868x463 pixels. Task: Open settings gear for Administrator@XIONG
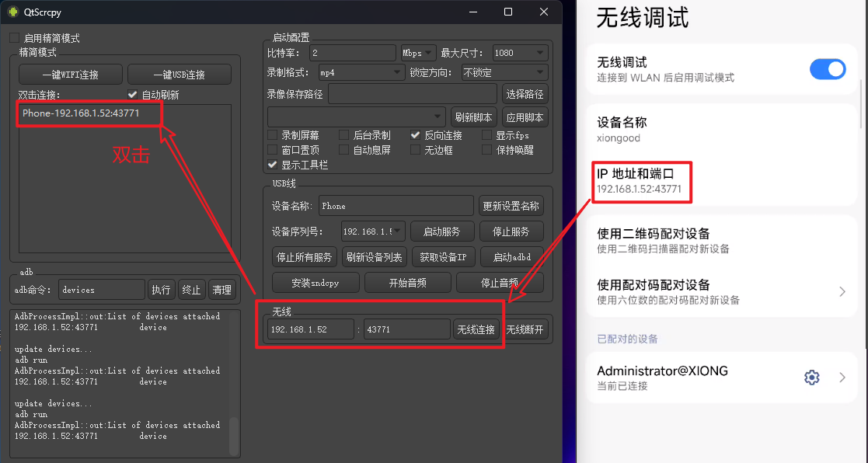coord(812,378)
